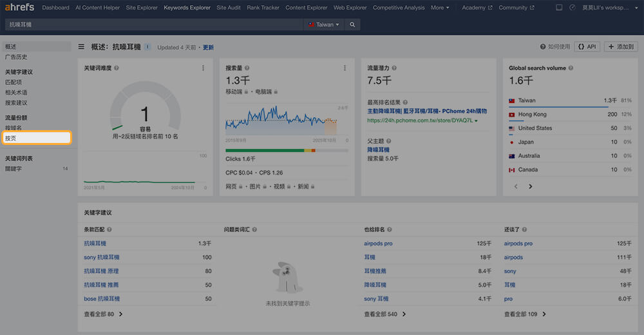The image size is (644, 335).
Task: Open Community external link
Action: tap(516, 7)
